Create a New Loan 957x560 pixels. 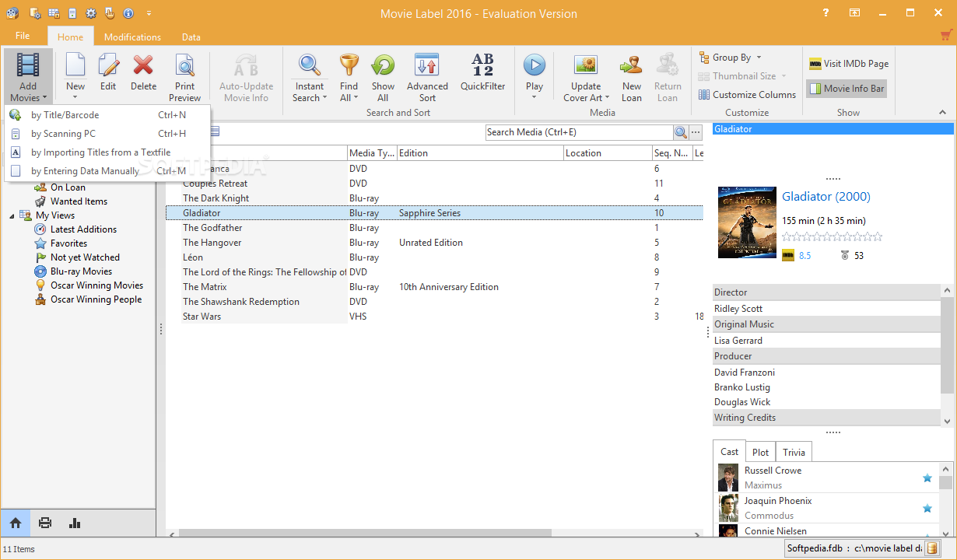click(632, 77)
